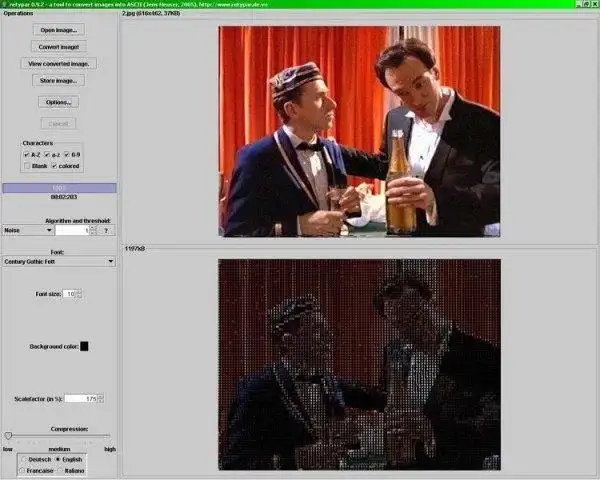Open the Options... dialog button
The width and height of the screenshot is (600, 480).
click(x=59, y=102)
